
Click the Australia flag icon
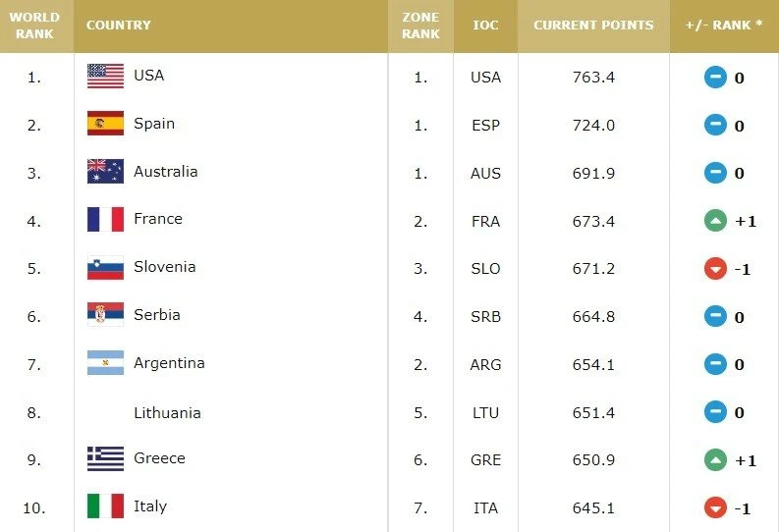pos(105,172)
